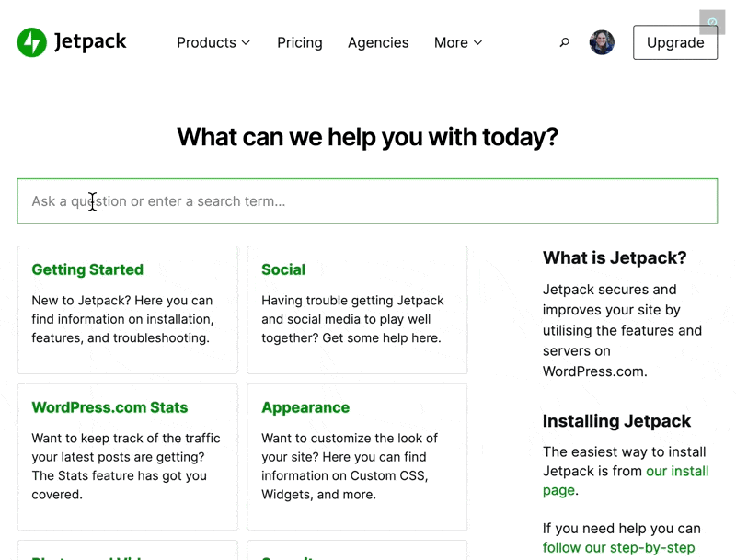Open the Agencies menu item
This screenshot has width=736, height=560.
pyautogui.click(x=378, y=42)
